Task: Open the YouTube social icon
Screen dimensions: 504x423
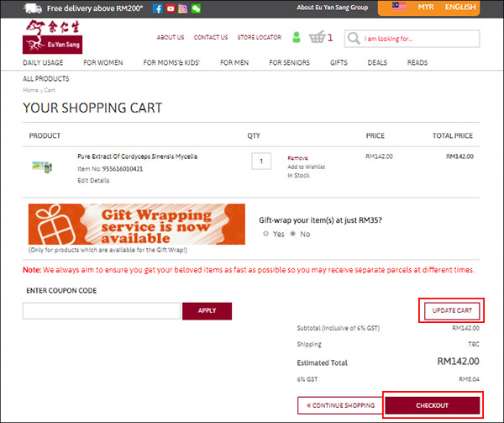Action: pyautogui.click(x=171, y=8)
